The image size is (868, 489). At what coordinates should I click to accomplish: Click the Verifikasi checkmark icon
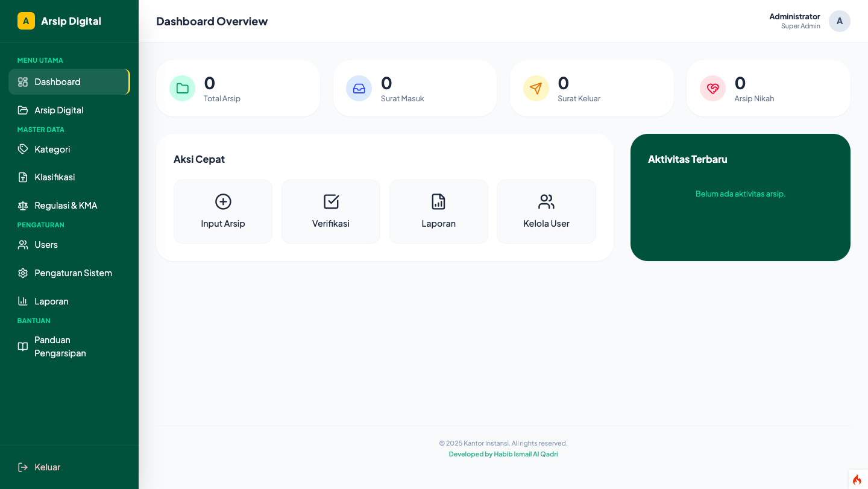(330, 201)
